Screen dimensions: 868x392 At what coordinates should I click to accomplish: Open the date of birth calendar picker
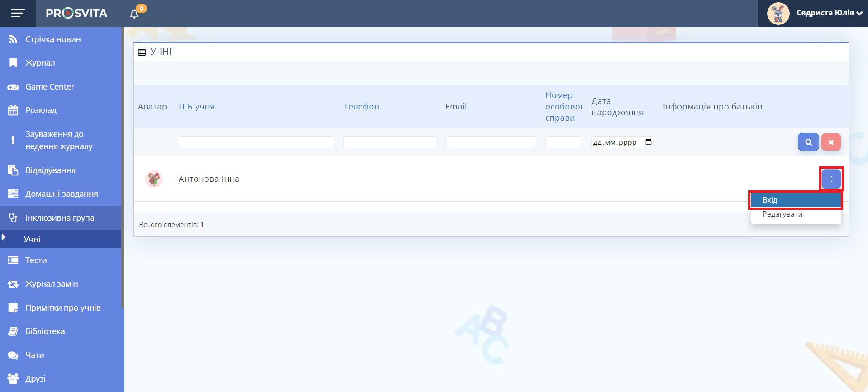pyautogui.click(x=648, y=142)
